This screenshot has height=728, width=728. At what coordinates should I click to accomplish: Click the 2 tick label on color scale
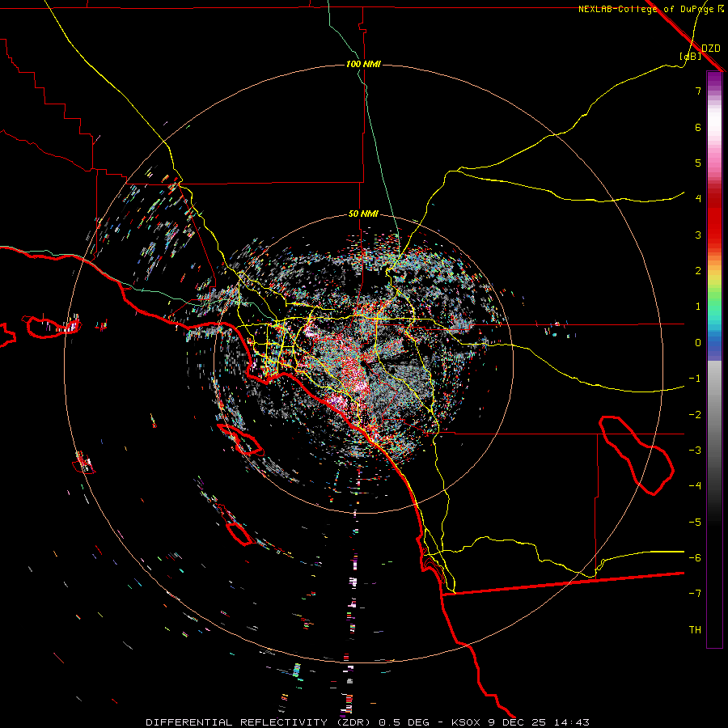click(698, 271)
